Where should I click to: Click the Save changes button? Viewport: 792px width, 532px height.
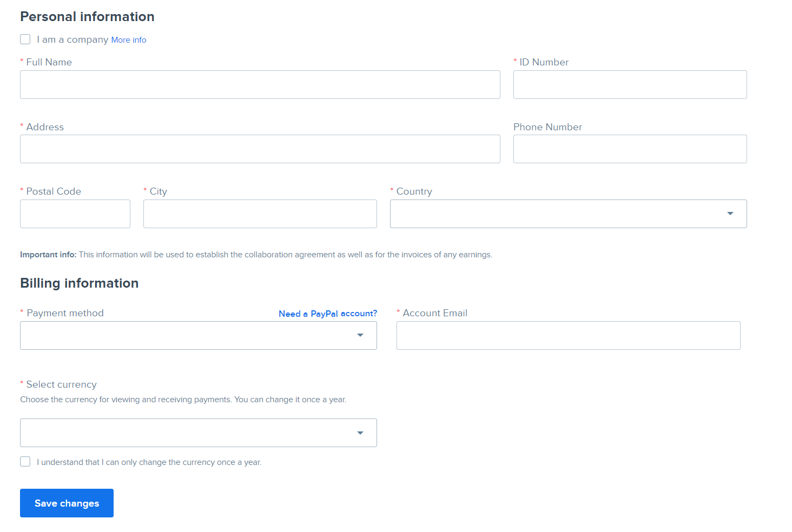coord(67,503)
